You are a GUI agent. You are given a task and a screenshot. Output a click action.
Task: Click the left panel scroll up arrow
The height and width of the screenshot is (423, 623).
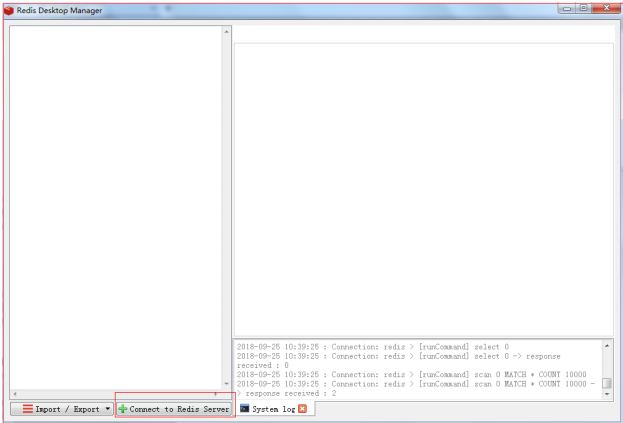pos(226,32)
